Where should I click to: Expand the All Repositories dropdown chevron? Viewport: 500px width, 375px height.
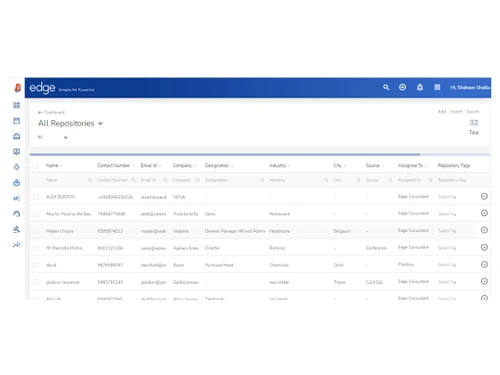(100, 124)
